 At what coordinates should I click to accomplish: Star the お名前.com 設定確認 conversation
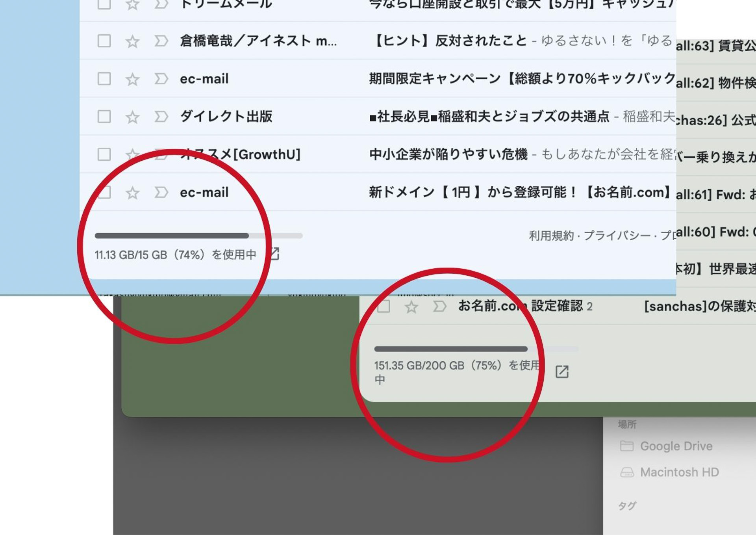click(412, 307)
